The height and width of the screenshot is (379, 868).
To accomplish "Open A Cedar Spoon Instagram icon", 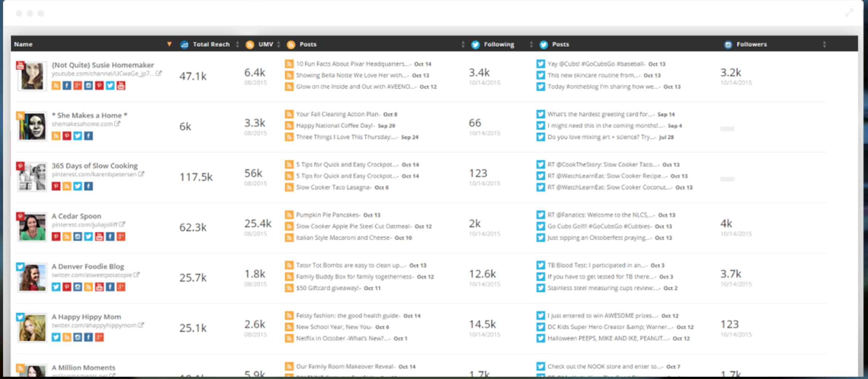I will [78, 237].
